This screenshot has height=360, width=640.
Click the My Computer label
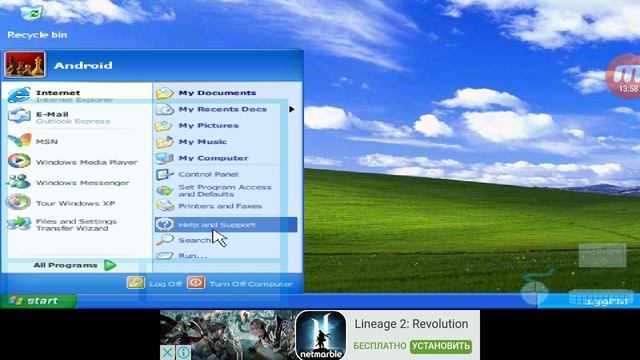213,158
